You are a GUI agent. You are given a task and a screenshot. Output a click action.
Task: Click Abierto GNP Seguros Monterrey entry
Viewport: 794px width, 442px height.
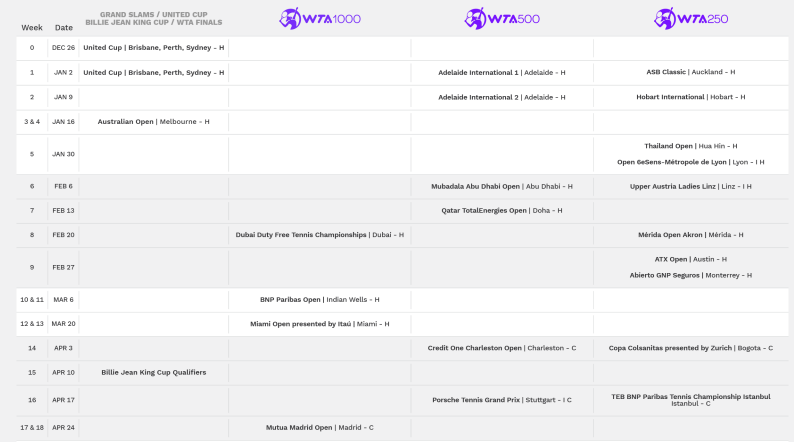click(691, 275)
